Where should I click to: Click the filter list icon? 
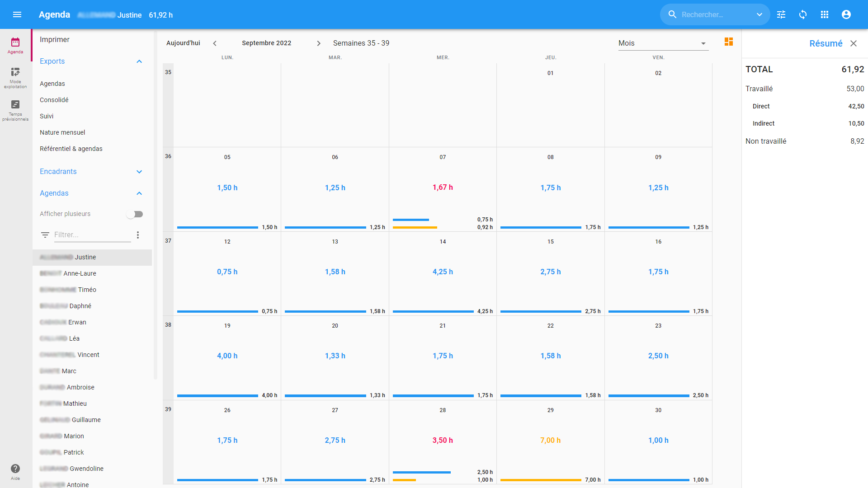click(x=45, y=235)
